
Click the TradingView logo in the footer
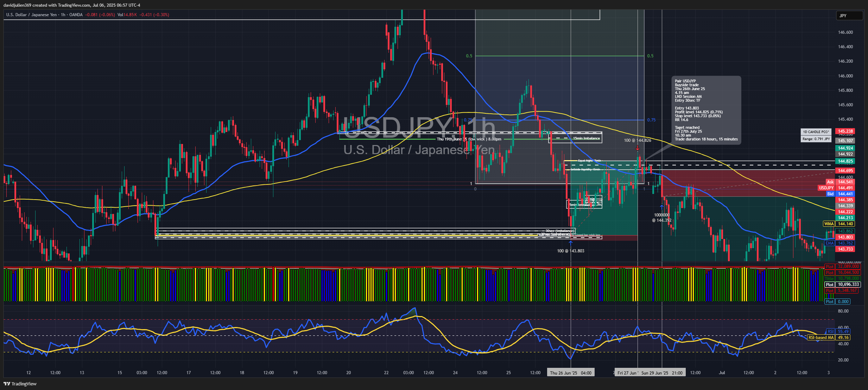pos(20,384)
